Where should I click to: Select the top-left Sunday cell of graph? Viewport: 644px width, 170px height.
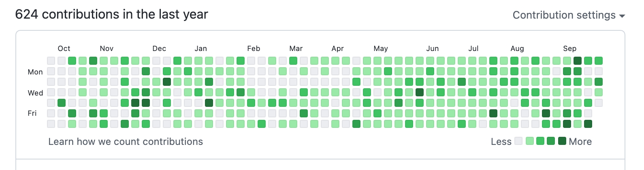[x=51, y=61]
